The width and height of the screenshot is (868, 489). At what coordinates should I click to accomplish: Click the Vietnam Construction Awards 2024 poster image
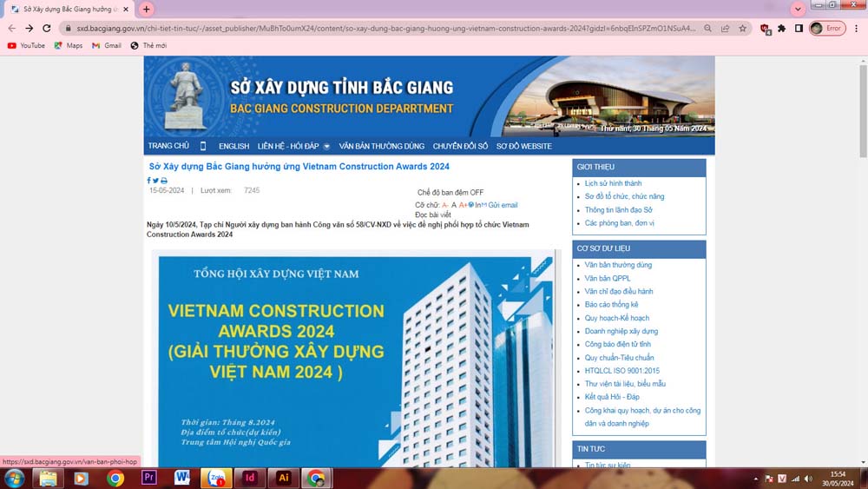[356, 360]
